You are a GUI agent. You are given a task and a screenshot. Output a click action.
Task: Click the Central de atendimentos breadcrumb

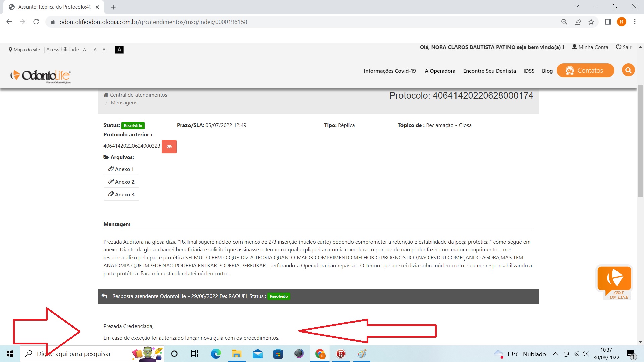click(138, 95)
